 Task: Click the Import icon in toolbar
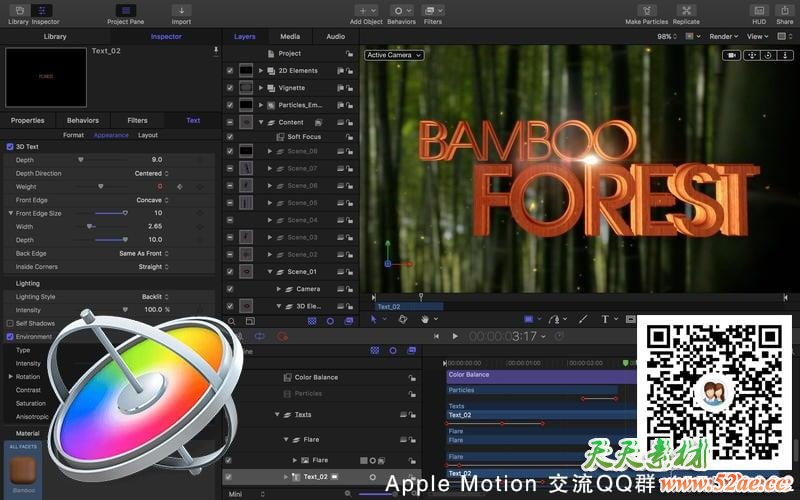tap(181, 10)
